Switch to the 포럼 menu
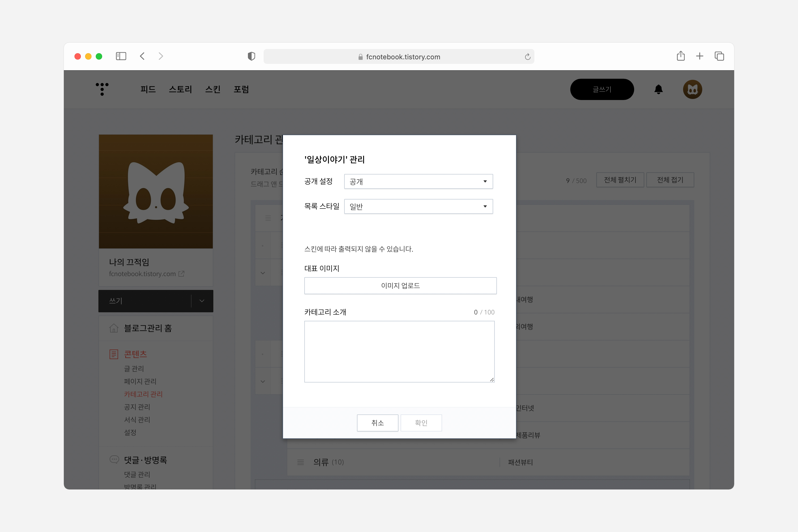The width and height of the screenshot is (798, 532). 241,89
